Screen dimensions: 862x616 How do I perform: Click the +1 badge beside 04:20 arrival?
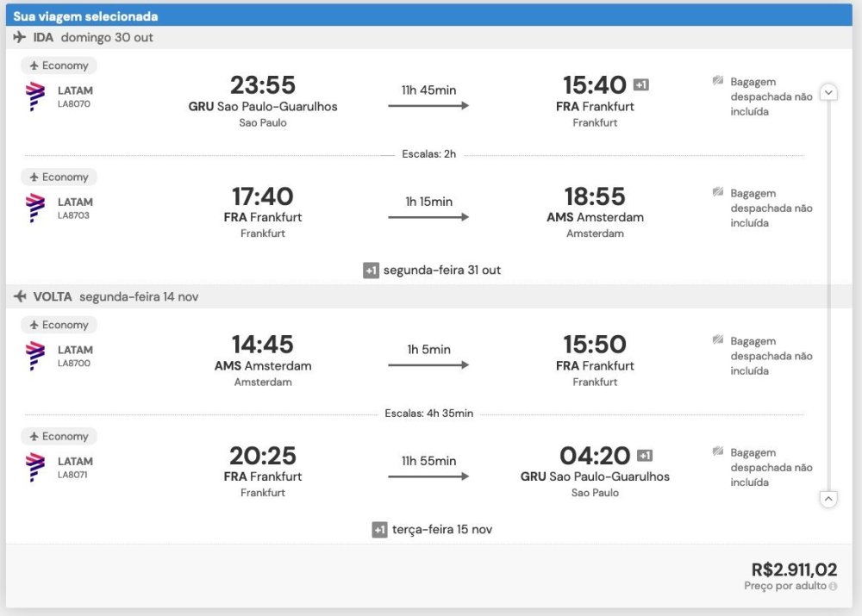point(644,455)
